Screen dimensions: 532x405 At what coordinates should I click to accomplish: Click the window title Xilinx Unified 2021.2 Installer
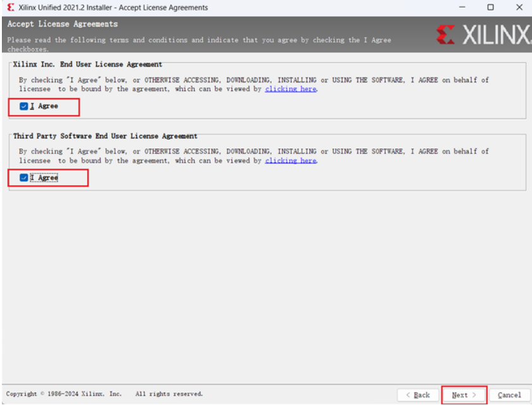[113, 8]
